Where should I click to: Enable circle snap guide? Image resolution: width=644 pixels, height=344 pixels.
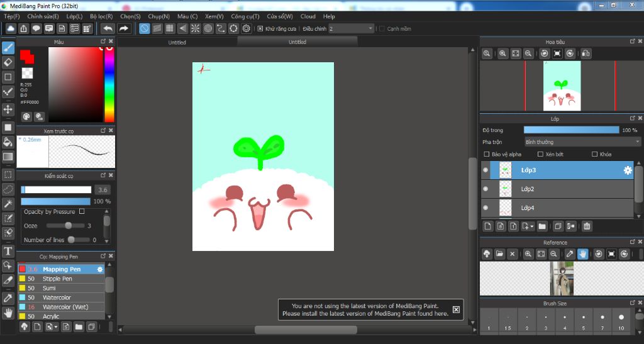(208, 28)
